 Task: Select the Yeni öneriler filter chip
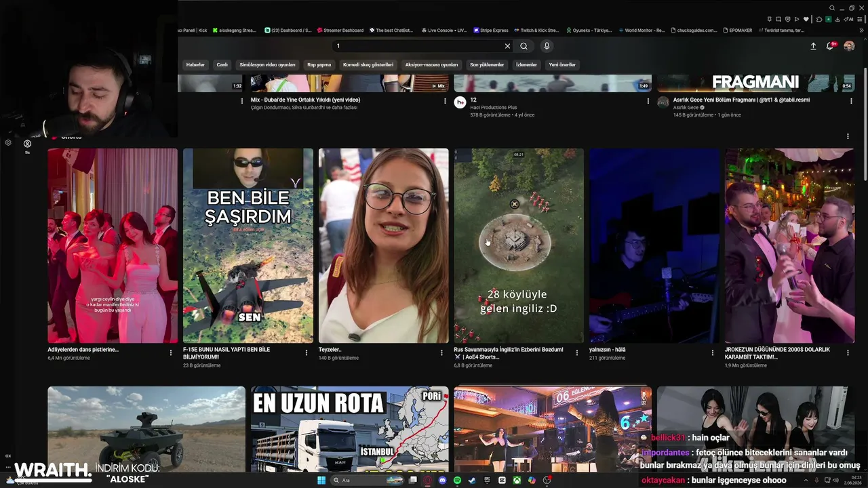click(x=562, y=65)
